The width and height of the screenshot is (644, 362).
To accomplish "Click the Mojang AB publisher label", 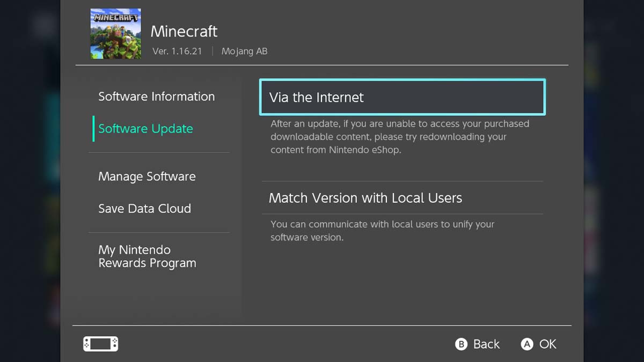I will (245, 51).
